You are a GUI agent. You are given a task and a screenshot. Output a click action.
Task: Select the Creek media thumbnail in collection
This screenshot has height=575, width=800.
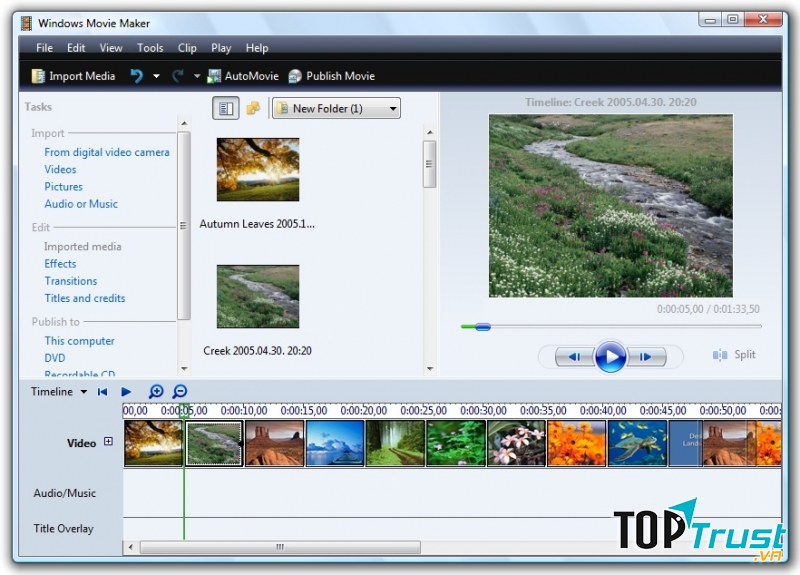click(x=258, y=296)
